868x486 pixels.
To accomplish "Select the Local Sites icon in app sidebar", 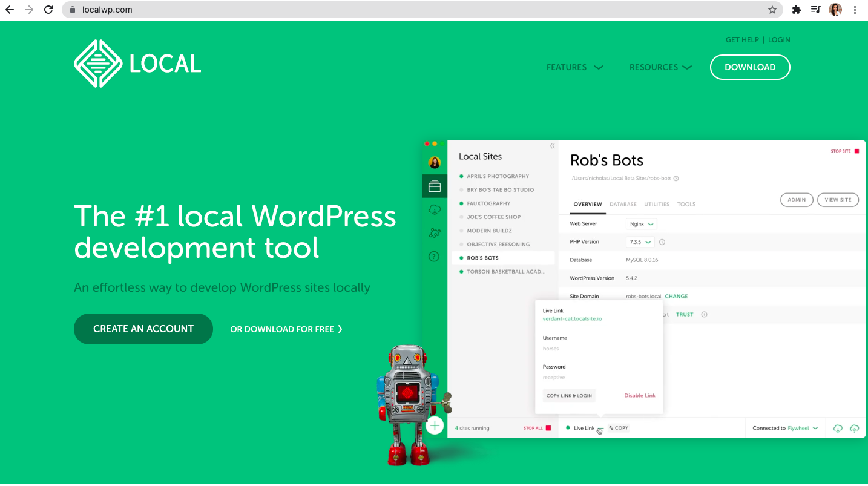I will pyautogui.click(x=435, y=186).
